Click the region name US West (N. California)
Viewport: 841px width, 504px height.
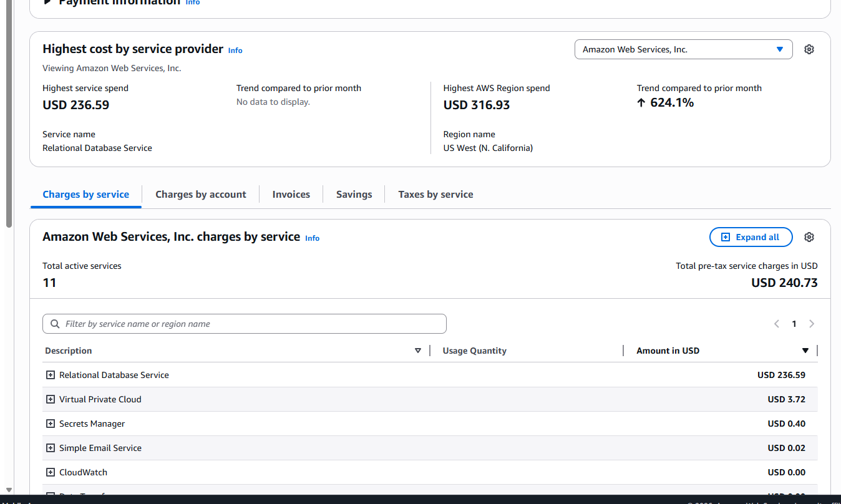(488, 148)
